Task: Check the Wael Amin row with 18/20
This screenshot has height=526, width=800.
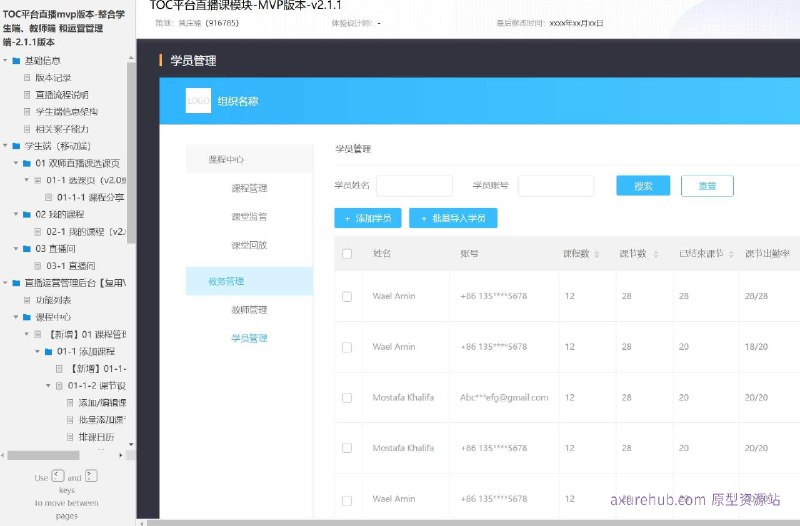Action: [x=347, y=347]
